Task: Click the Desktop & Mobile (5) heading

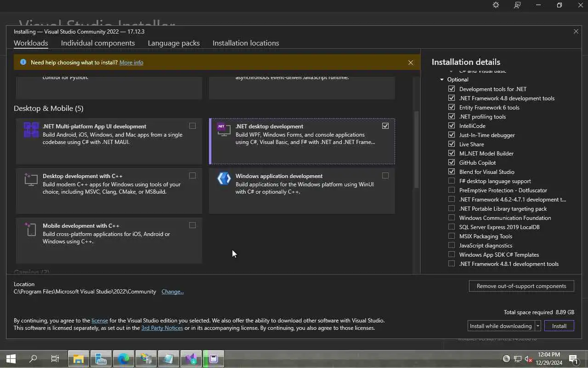Action: pyautogui.click(x=49, y=109)
